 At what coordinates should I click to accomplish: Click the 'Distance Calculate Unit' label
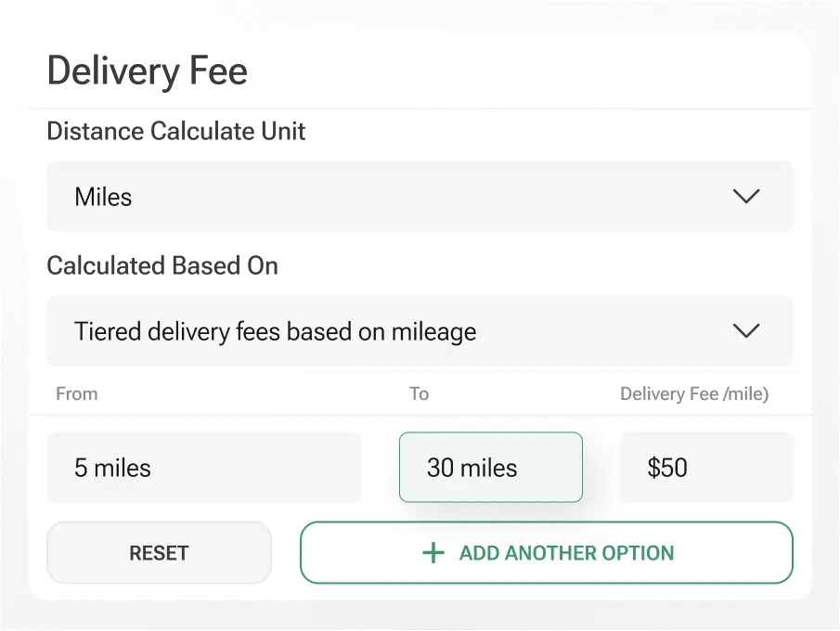pos(176,131)
